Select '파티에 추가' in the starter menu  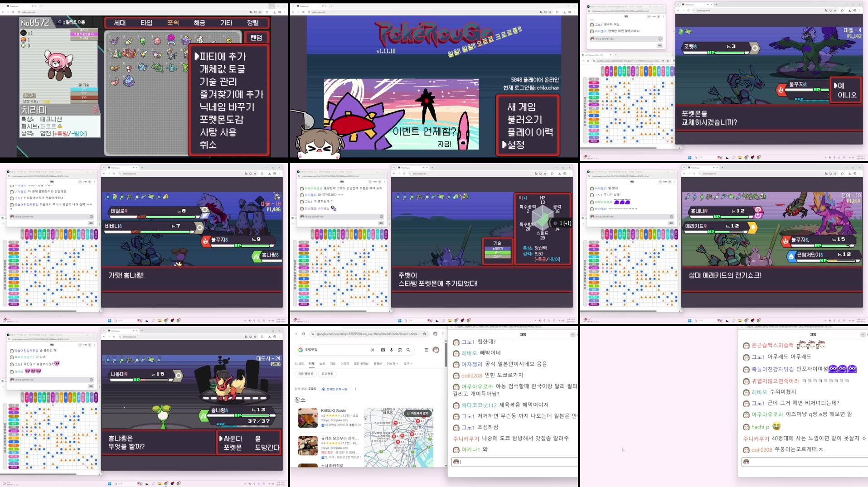(223, 57)
